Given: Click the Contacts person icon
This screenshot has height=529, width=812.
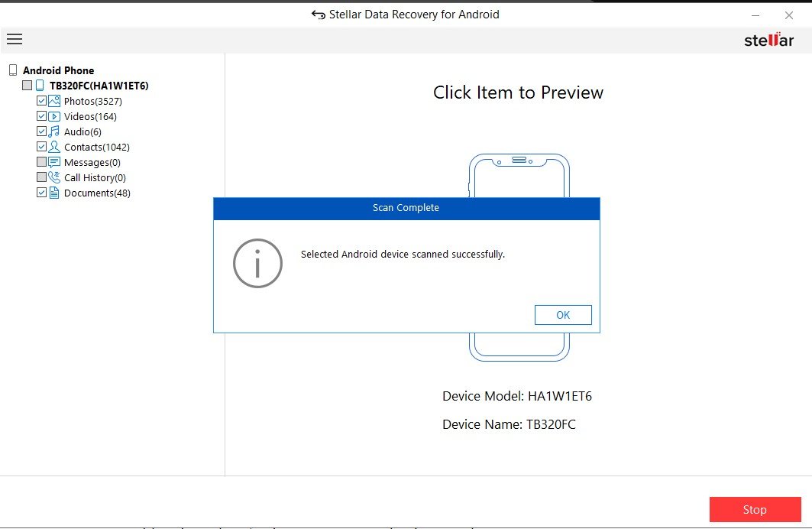Looking at the screenshot, I should pyautogui.click(x=54, y=147).
